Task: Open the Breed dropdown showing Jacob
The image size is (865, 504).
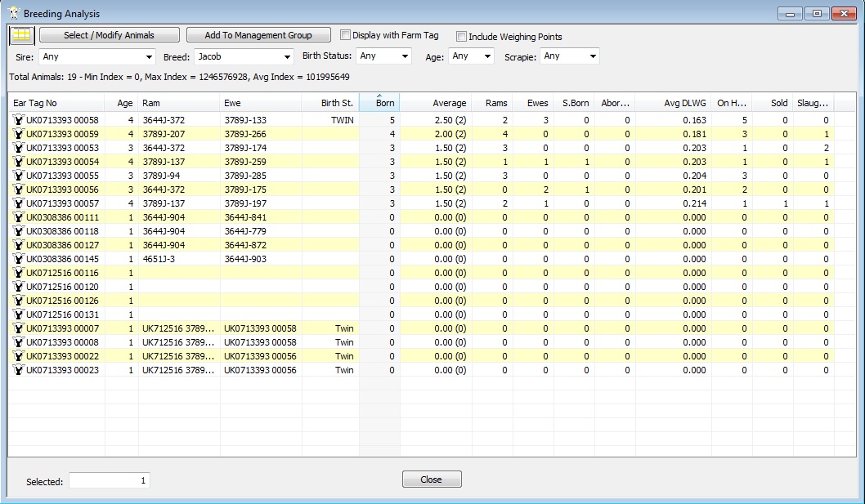Action: (x=244, y=57)
